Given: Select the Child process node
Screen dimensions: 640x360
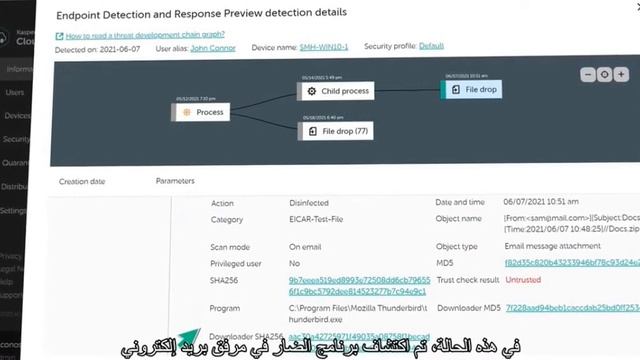Looking at the screenshot, I should tap(335, 91).
